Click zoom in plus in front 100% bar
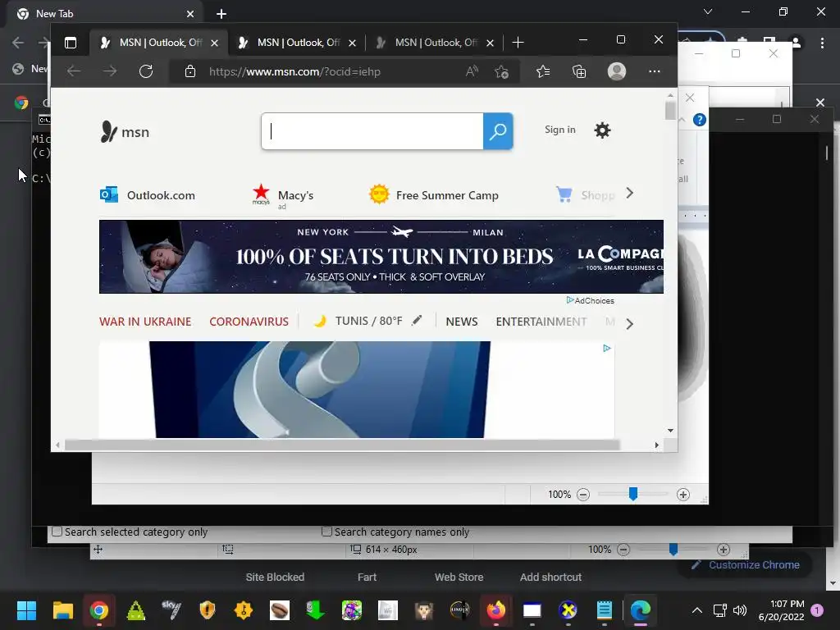 click(683, 495)
